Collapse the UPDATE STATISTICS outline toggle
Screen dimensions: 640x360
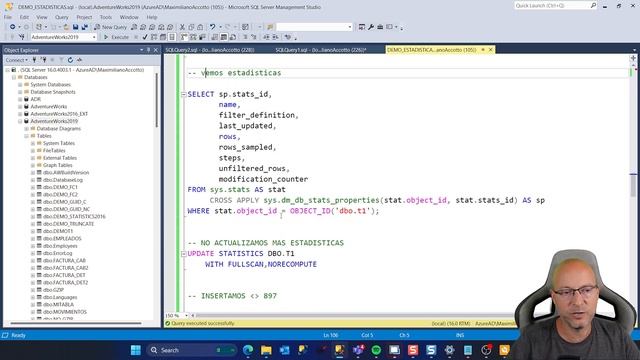click(x=183, y=253)
